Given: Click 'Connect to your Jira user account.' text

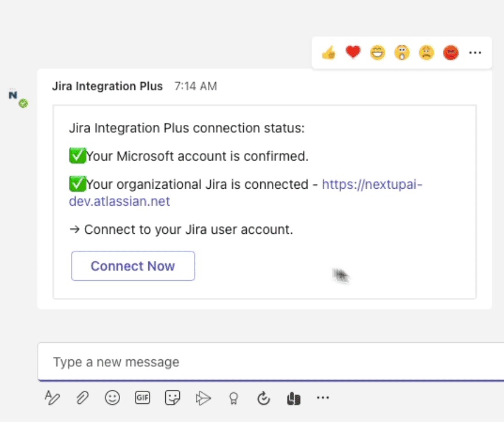Looking at the screenshot, I should tap(189, 230).
